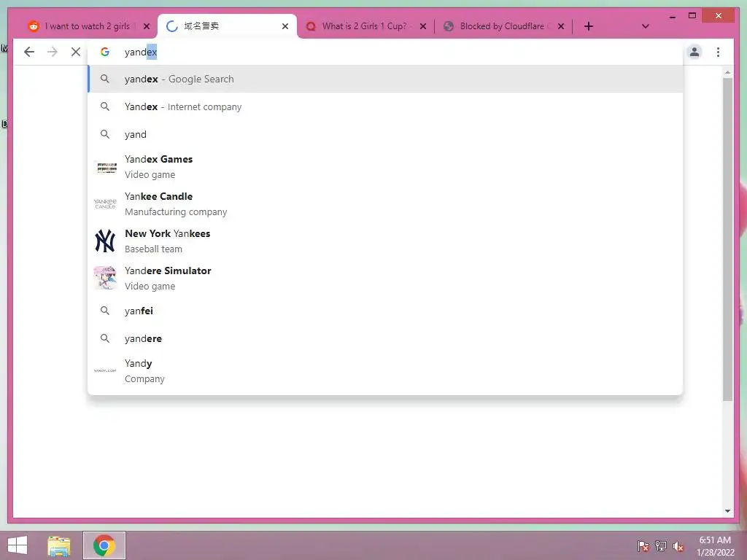Close the Chrome window
This screenshot has width=747, height=560.
719,16
